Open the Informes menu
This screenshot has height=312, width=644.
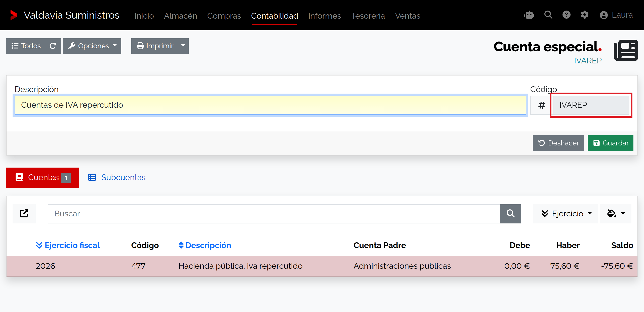tap(325, 16)
